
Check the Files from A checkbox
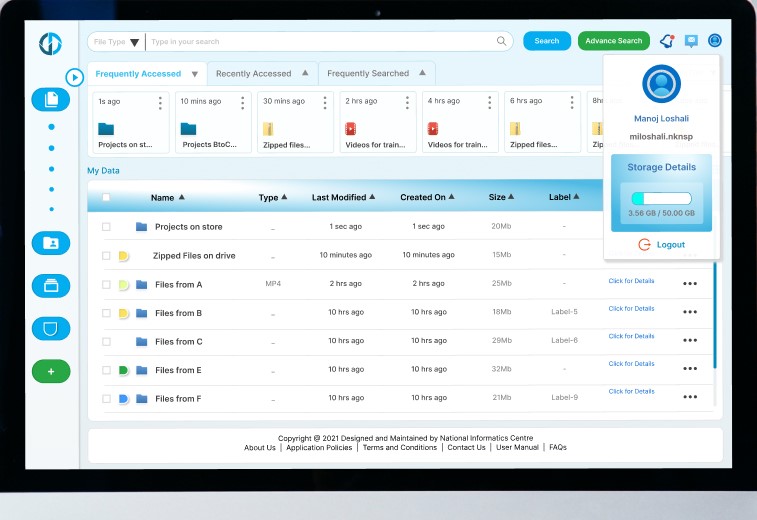[x=106, y=284]
